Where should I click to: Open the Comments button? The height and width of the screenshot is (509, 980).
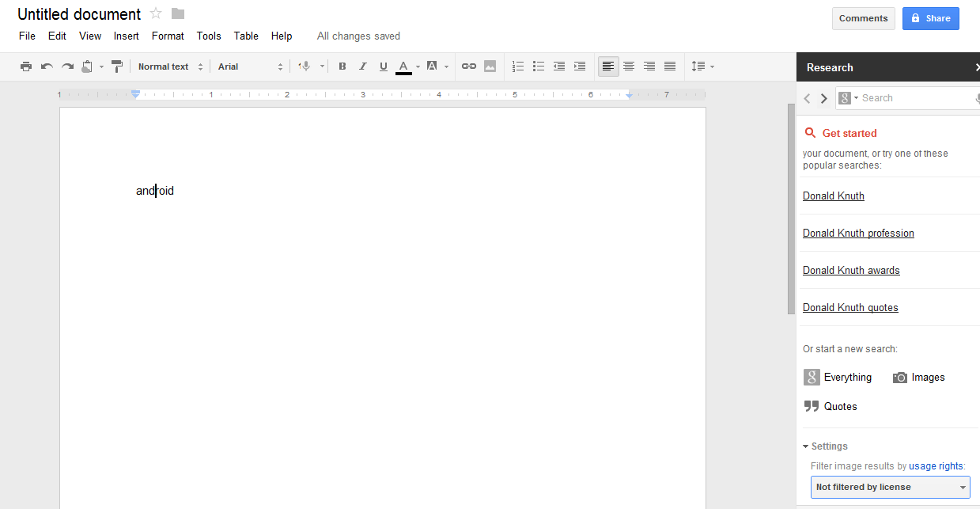pos(864,18)
